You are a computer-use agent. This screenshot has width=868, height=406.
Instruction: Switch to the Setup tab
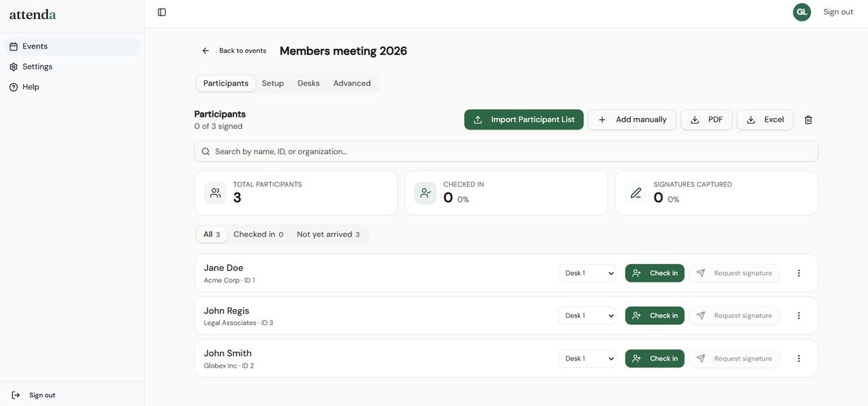point(273,83)
